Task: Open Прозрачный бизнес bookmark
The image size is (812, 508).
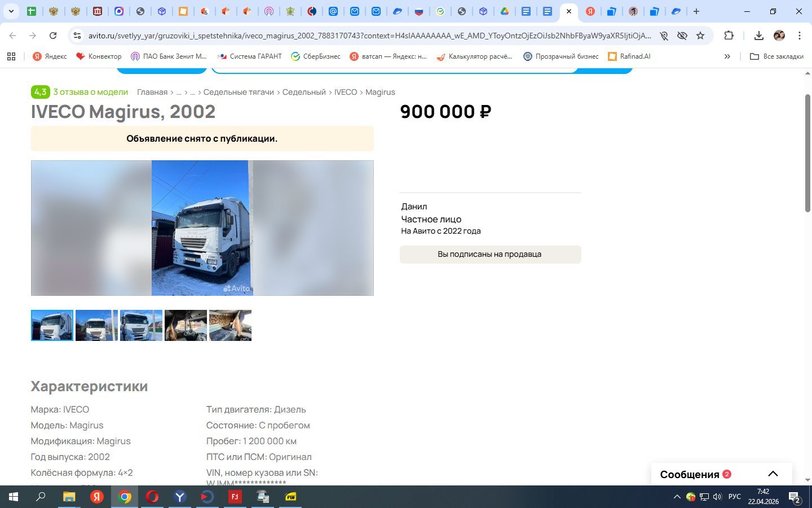Action: (561, 56)
